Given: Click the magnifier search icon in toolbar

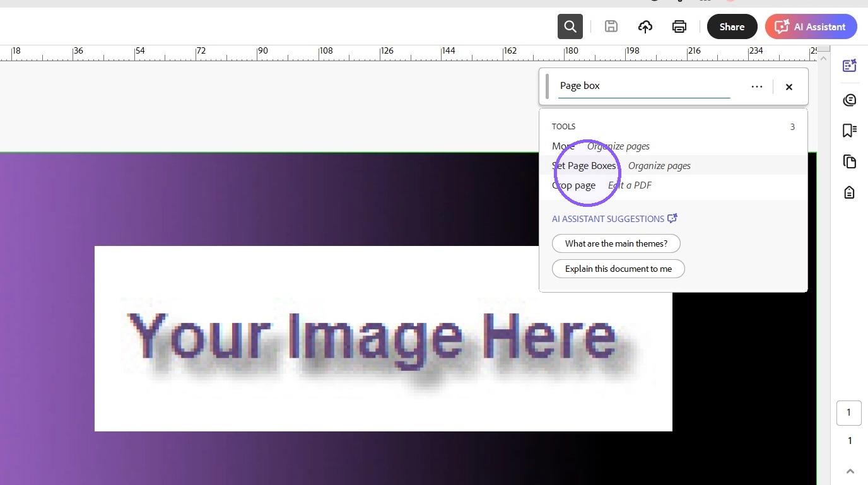Looking at the screenshot, I should coord(570,26).
